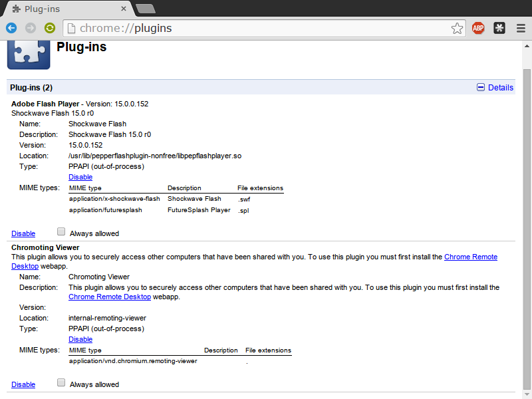Reload the page with the green refresh icon
This screenshot has height=399, width=532.
coord(50,28)
